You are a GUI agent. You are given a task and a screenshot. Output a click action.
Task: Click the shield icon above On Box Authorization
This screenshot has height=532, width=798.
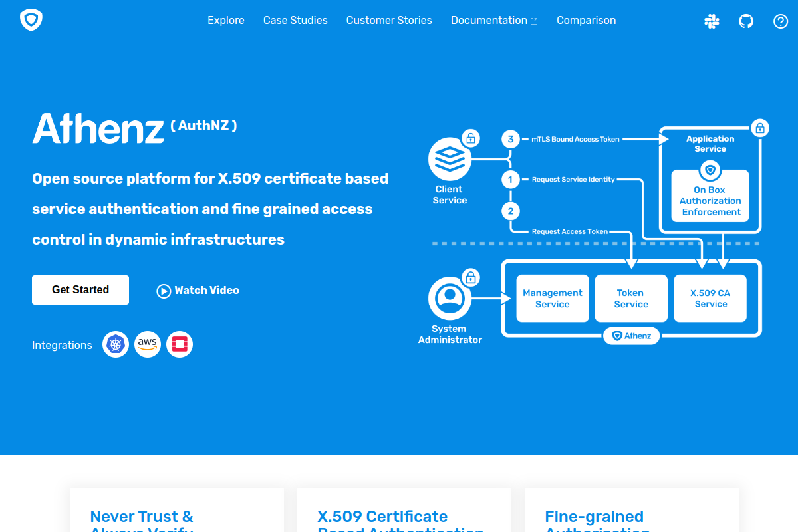710,170
